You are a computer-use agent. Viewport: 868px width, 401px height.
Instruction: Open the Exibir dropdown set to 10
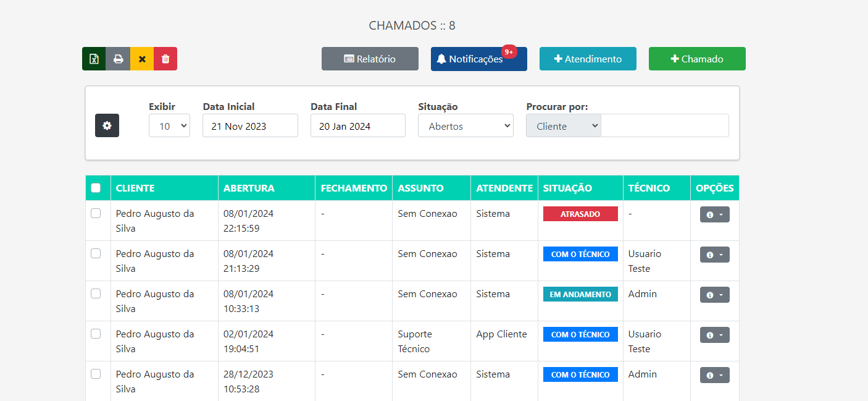tap(169, 125)
